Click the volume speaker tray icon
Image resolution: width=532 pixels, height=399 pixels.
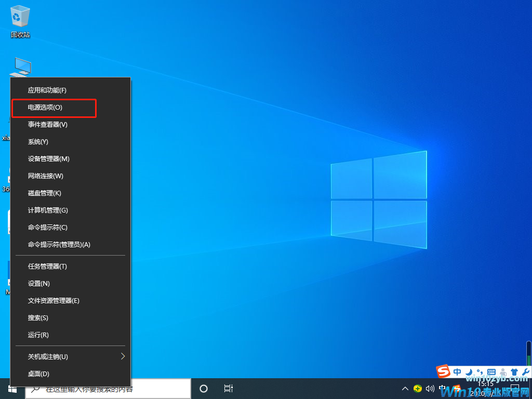point(430,389)
